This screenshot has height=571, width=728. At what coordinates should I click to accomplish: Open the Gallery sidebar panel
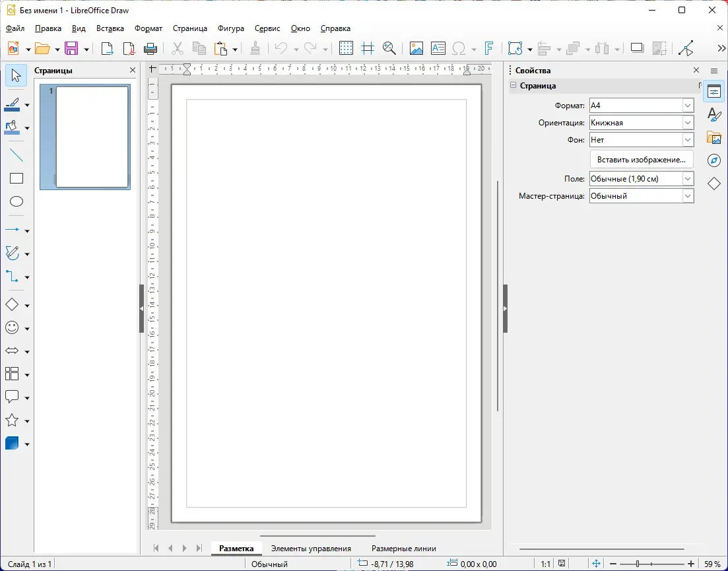pyautogui.click(x=713, y=137)
